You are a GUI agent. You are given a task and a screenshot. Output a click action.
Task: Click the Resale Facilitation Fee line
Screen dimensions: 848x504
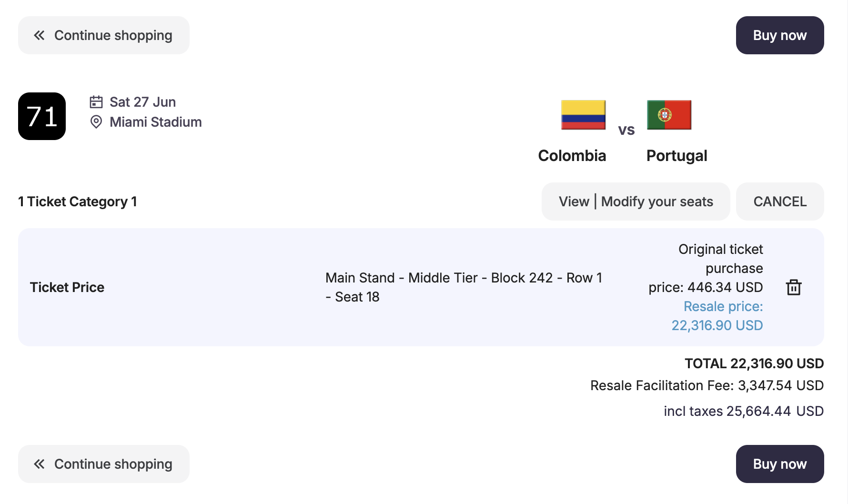pyautogui.click(x=707, y=385)
